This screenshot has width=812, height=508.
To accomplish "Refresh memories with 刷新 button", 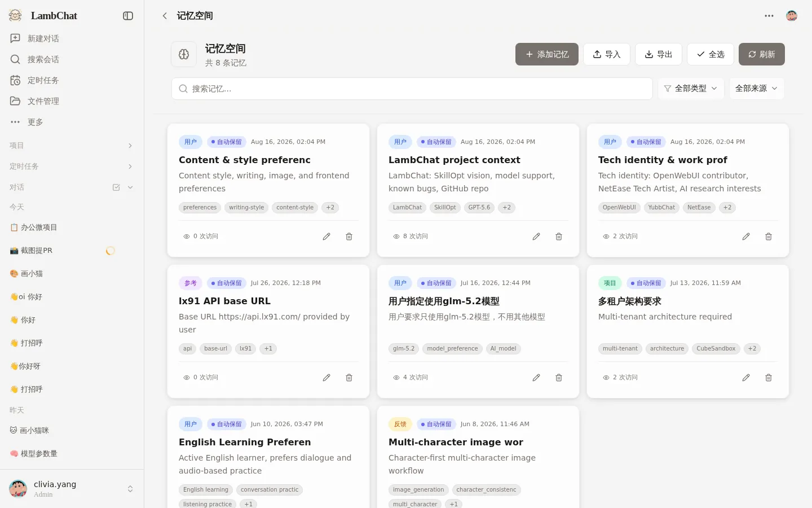I will [762, 54].
